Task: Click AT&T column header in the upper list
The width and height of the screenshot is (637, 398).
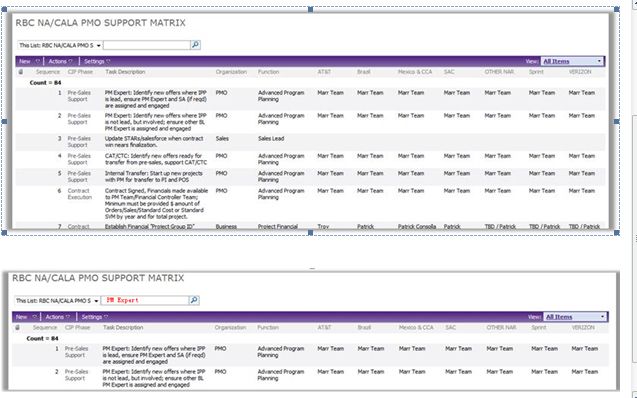Action: [x=324, y=72]
